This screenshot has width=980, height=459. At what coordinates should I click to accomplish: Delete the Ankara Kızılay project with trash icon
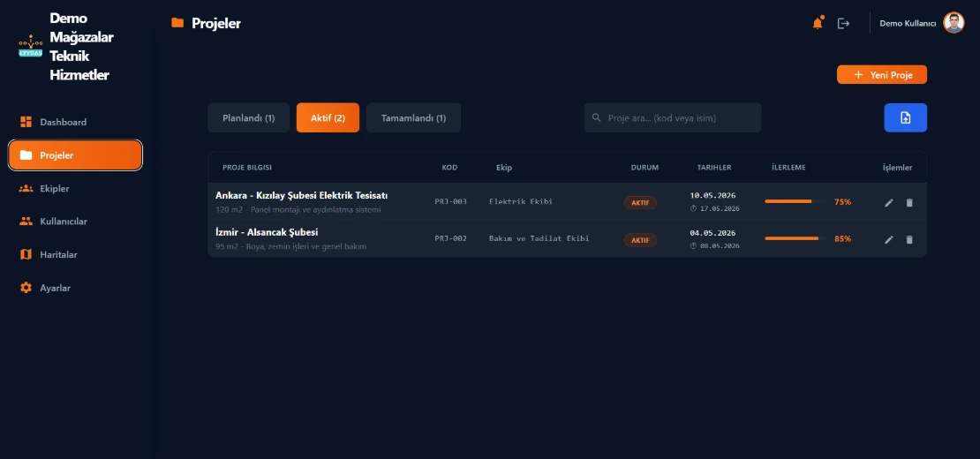pyautogui.click(x=909, y=202)
